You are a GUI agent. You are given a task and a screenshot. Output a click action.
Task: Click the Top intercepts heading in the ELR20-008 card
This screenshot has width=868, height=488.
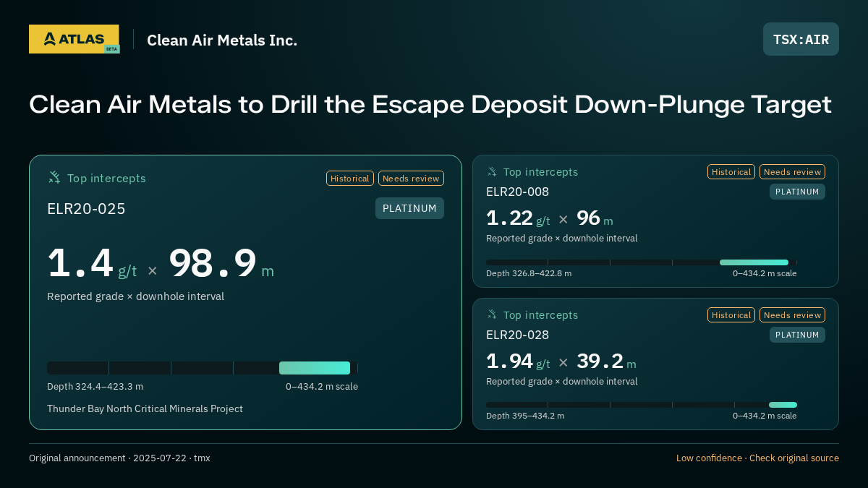pyautogui.click(x=540, y=172)
